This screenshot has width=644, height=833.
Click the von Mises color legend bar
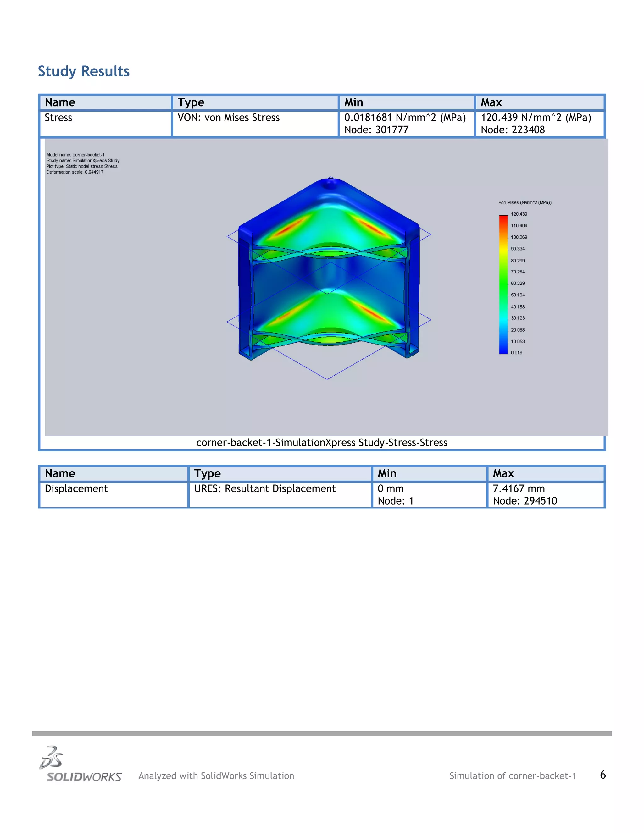point(503,284)
